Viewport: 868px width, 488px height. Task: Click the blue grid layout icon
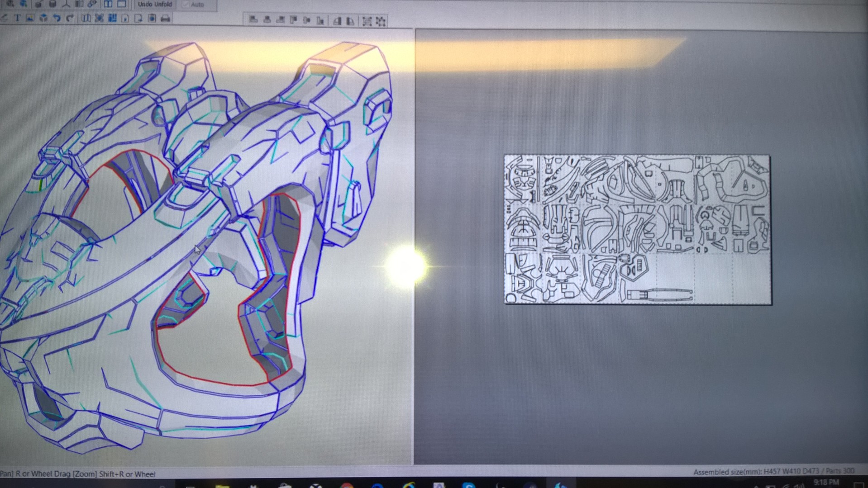tap(112, 18)
